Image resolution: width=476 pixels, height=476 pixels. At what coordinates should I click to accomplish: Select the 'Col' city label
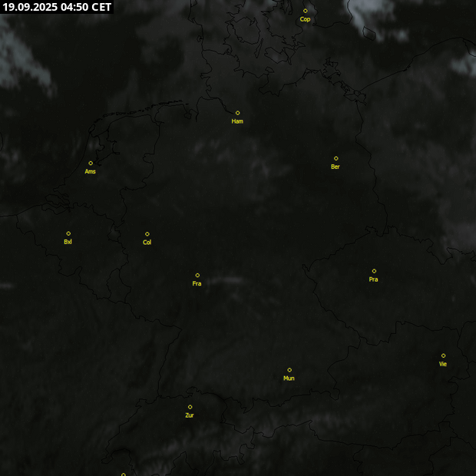[x=147, y=243]
